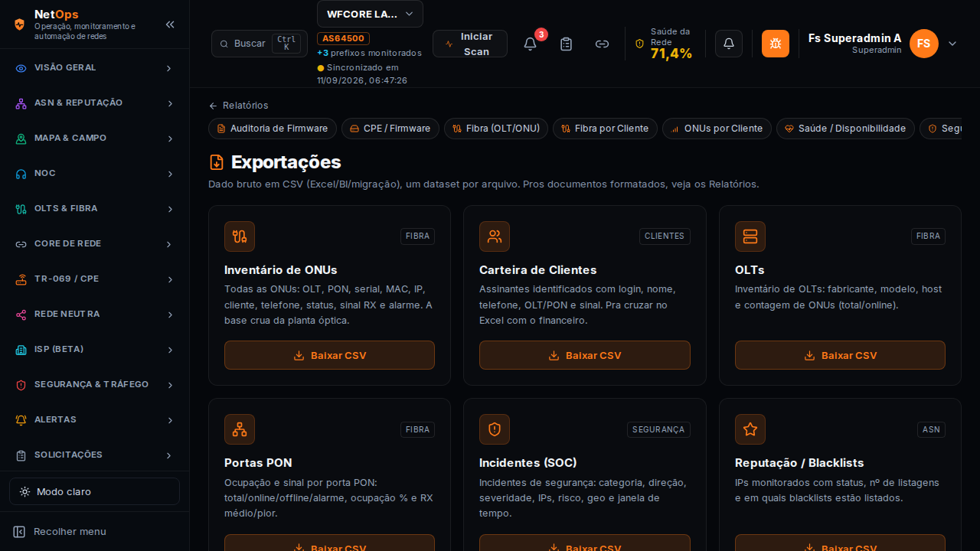980x551 pixels.
Task: Expand the Core de Rede chevron
Action: (169, 244)
